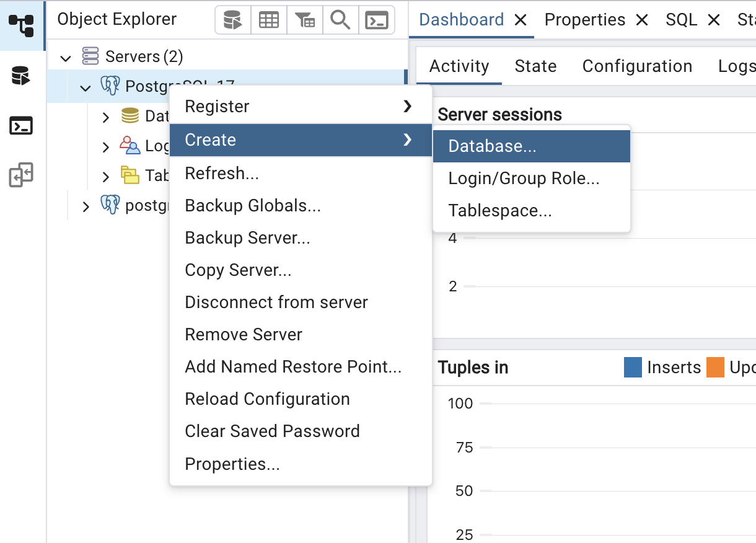Click the blue Inserts legend swatch
756x543 pixels.
633,368
